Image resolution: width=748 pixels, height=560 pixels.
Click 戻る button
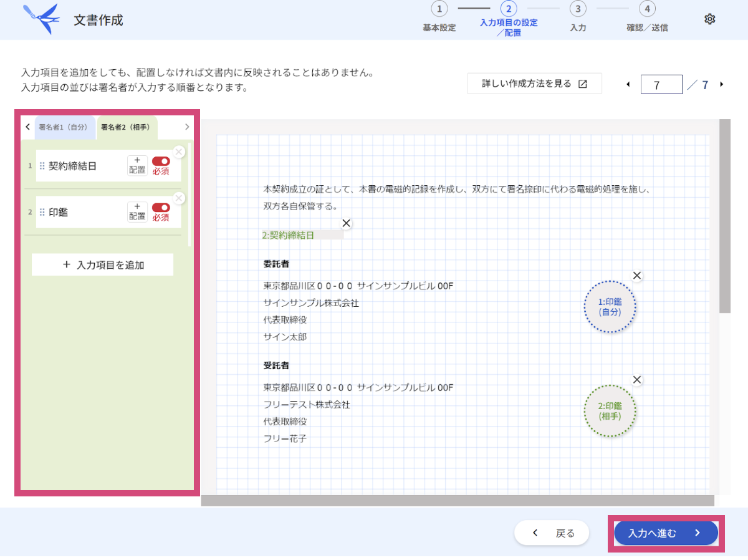pos(552,533)
